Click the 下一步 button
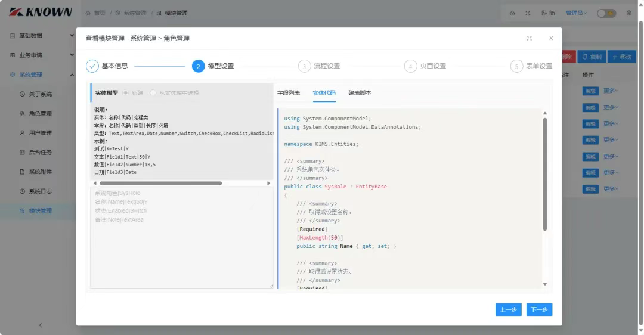The height and width of the screenshot is (335, 644). 539,309
